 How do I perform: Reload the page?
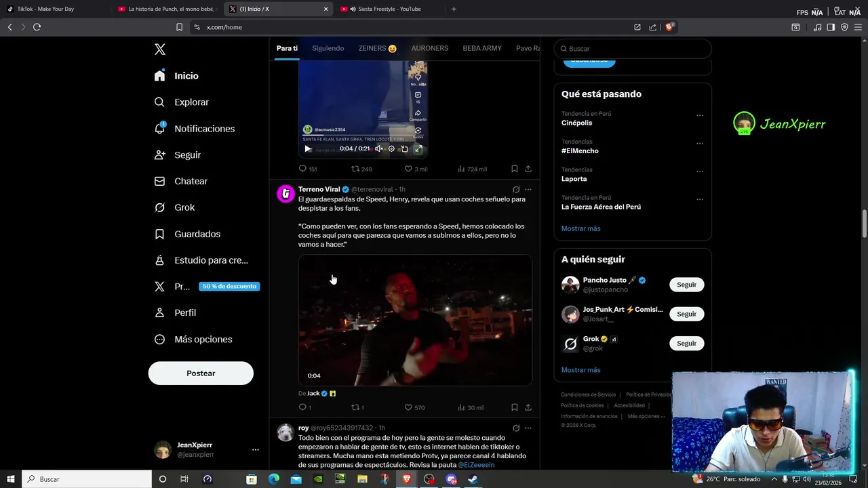pyautogui.click(x=37, y=27)
